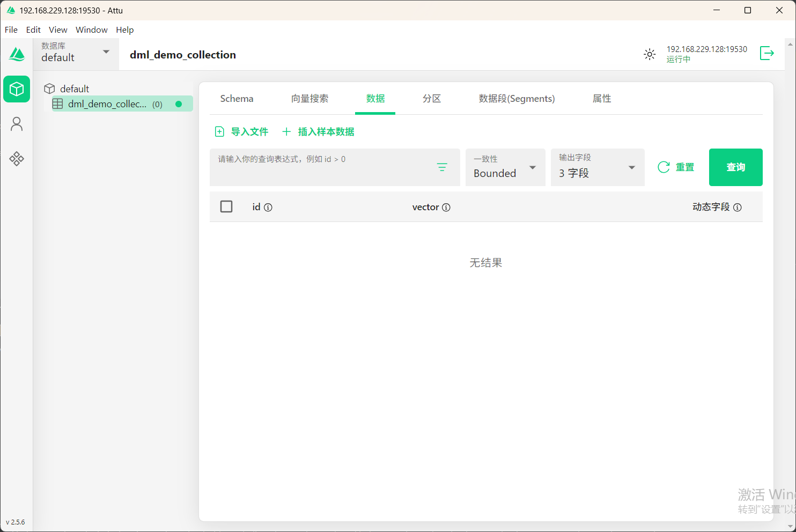Image resolution: width=796 pixels, height=532 pixels.
Task: Switch to the Schema tab
Action: (x=237, y=99)
